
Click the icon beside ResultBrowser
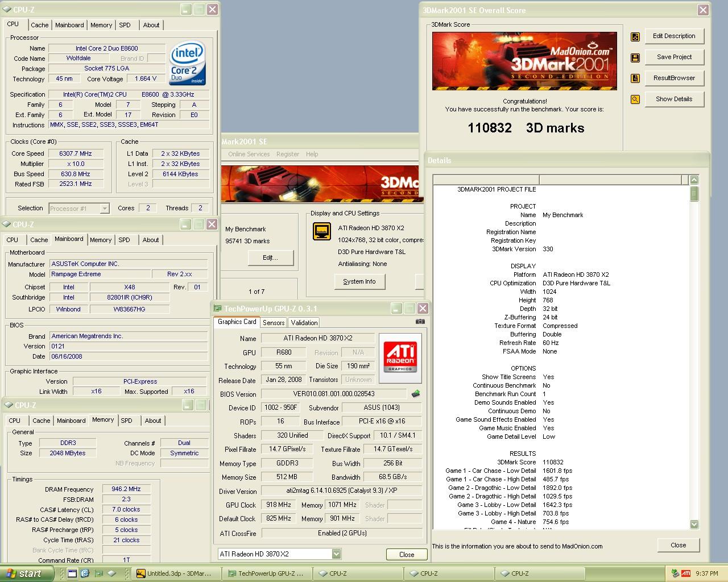pyautogui.click(x=635, y=78)
